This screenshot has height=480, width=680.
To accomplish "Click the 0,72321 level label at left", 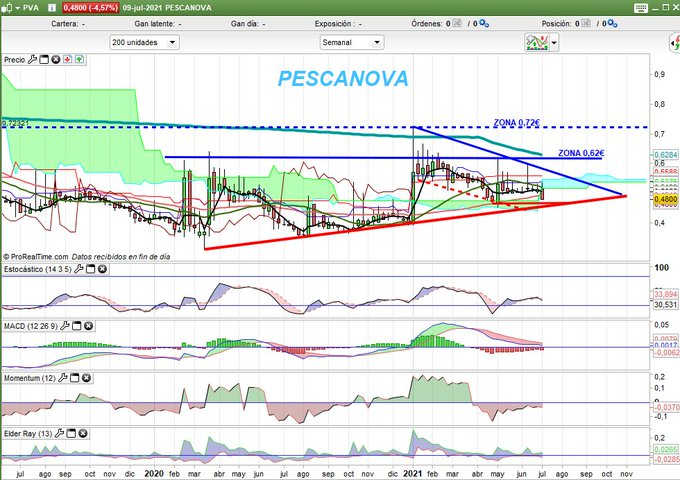I will [x=15, y=124].
